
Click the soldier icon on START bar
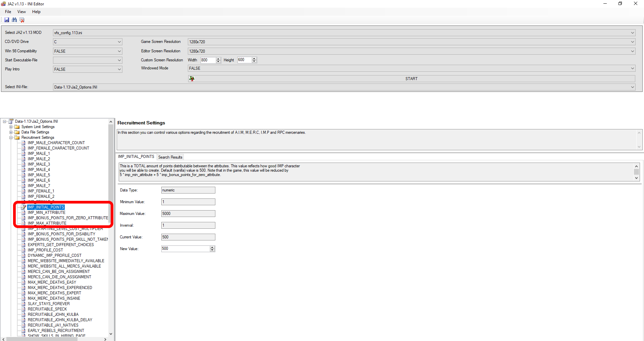pyautogui.click(x=192, y=78)
